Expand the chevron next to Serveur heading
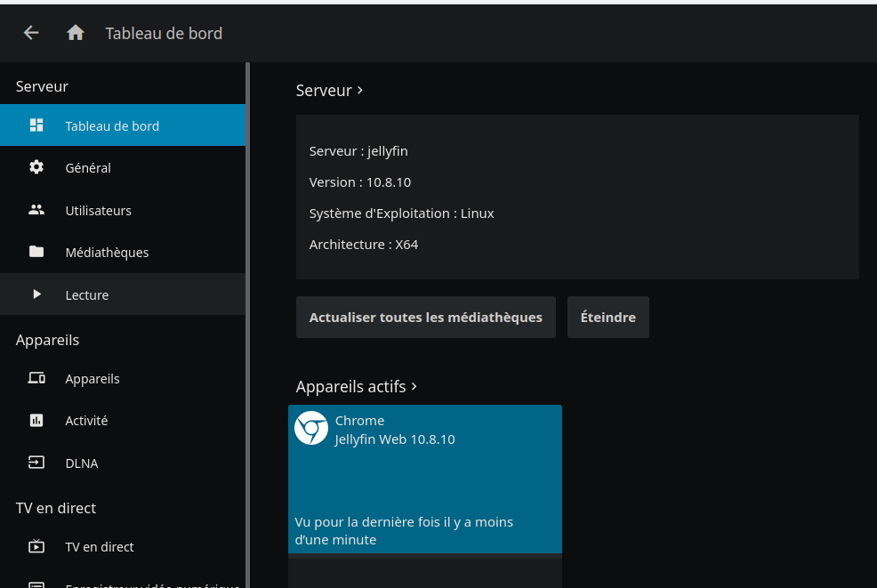This screenshot has width=877, height=588. (360, 90)
